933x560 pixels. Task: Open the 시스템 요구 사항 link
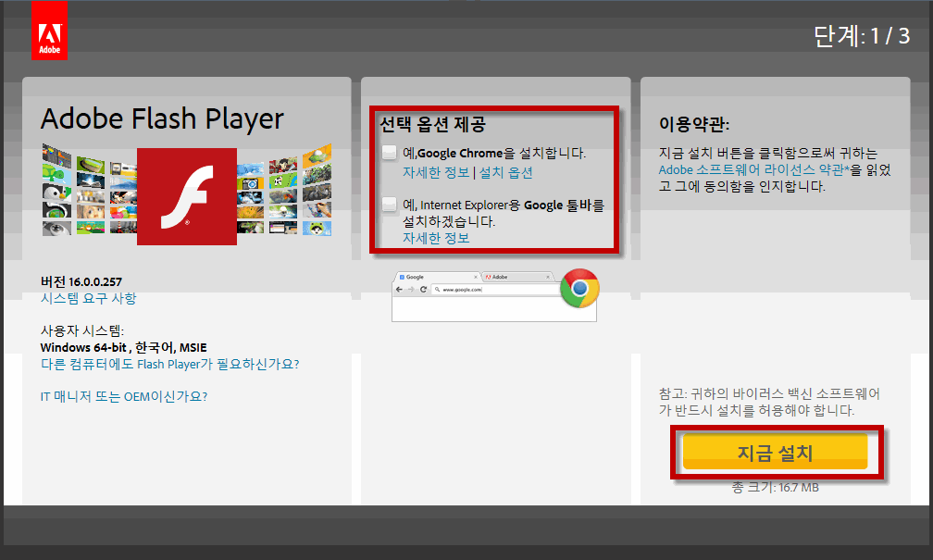point(88,298)
